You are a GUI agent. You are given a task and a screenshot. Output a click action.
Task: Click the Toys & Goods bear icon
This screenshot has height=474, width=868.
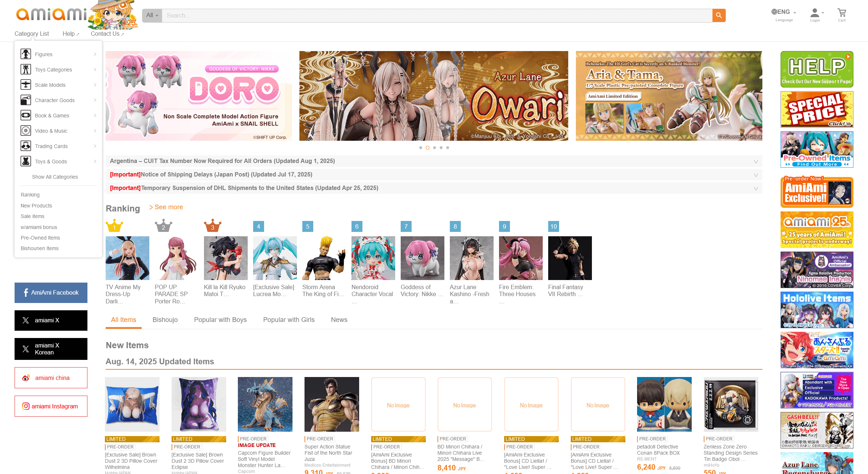point(26,161)
